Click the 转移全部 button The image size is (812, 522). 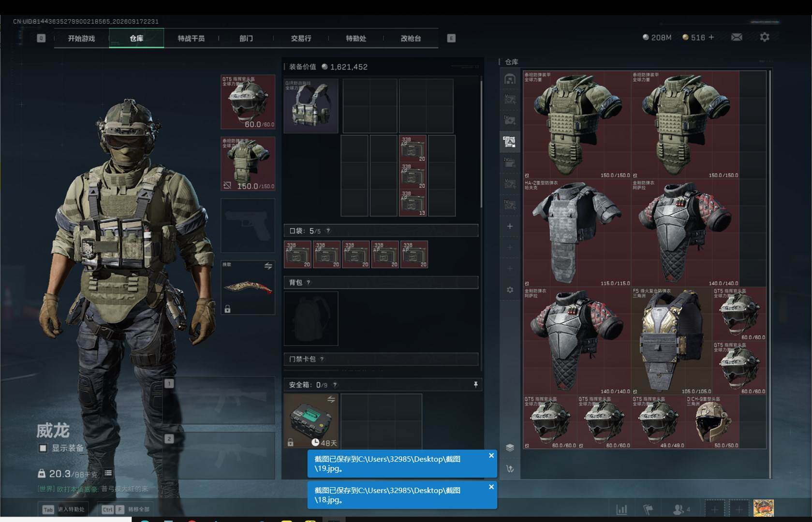click(125, 509)
